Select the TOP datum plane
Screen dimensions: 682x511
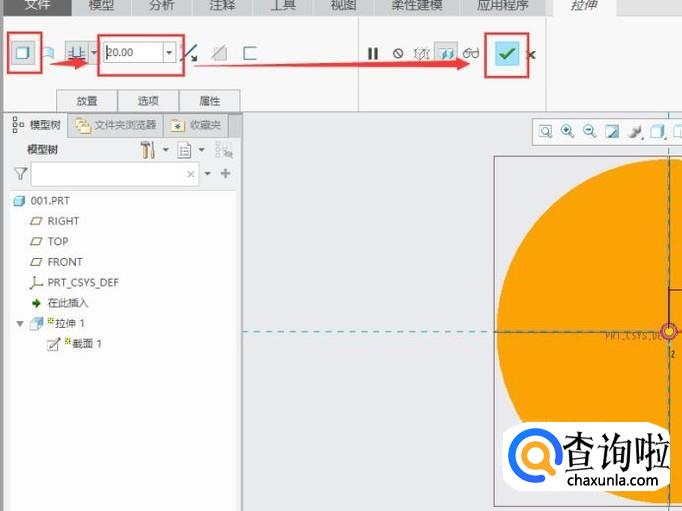(49, 242)
